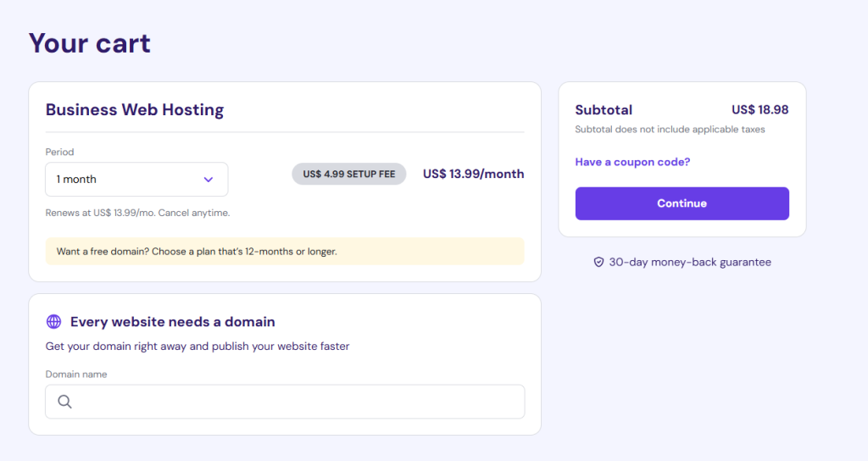Viewport: 868px width, 461px height.
Task: Click the globe icon beside domain heading
Action: point(53,321)
